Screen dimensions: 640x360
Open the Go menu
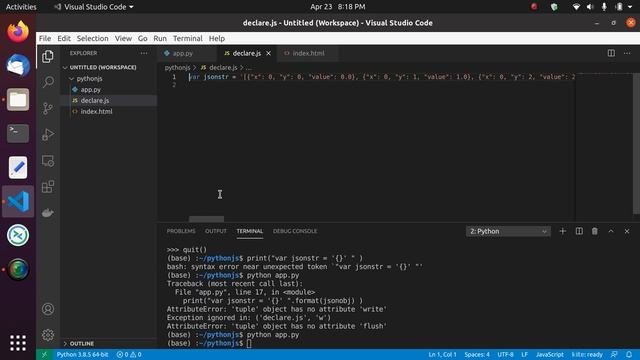tap(142, 38)
